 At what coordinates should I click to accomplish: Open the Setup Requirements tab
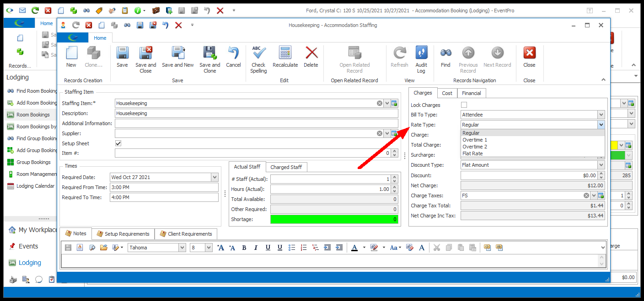tap(123, 234)
